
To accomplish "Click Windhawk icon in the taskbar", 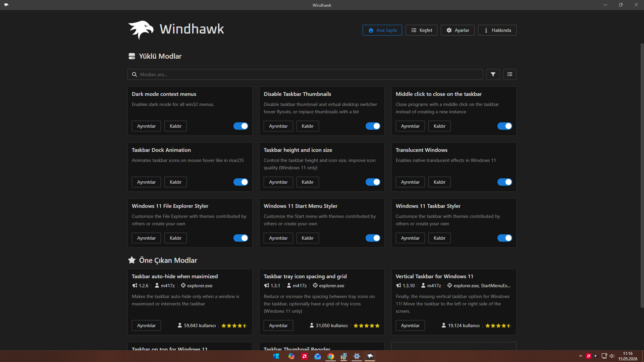I will pyautogui.click(x=370, y=356).
